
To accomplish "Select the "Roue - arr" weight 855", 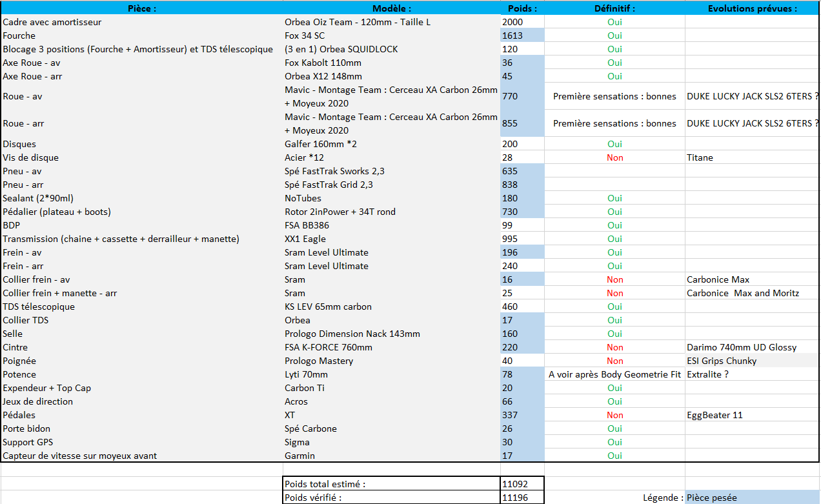I will pos(522,123).
